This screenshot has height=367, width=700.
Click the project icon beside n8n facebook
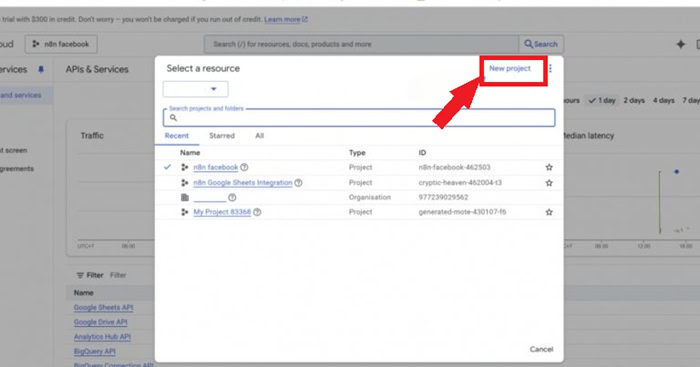(184, 167)
